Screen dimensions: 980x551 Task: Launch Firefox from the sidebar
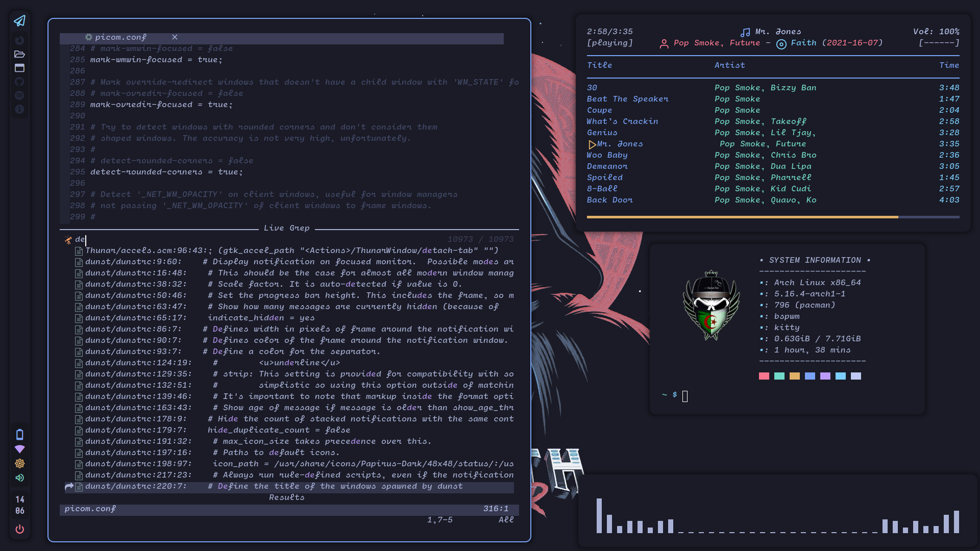[x=19, y=40]
